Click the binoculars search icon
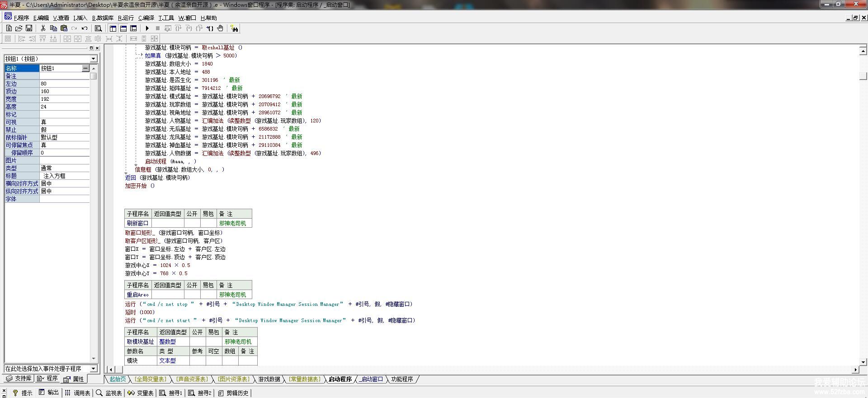868x398 pixels. point(234,28)
